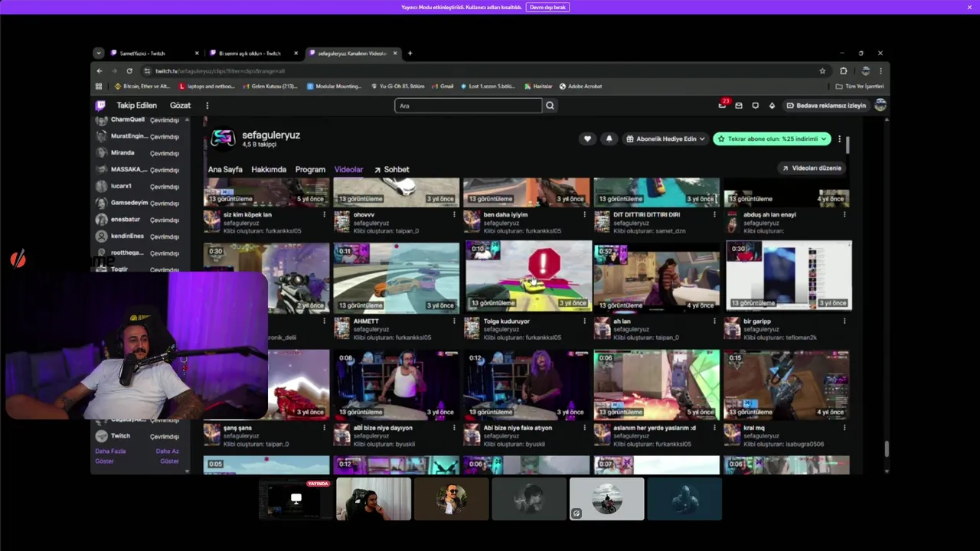The image size is (980, 551).
Task: Click the search magnifier button
Action: [x=550, y=106]
